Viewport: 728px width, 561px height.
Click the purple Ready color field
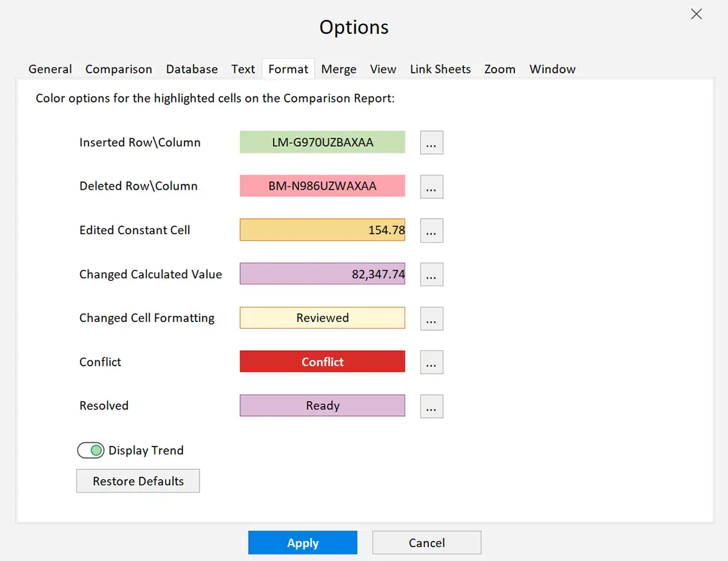[322, 405]
